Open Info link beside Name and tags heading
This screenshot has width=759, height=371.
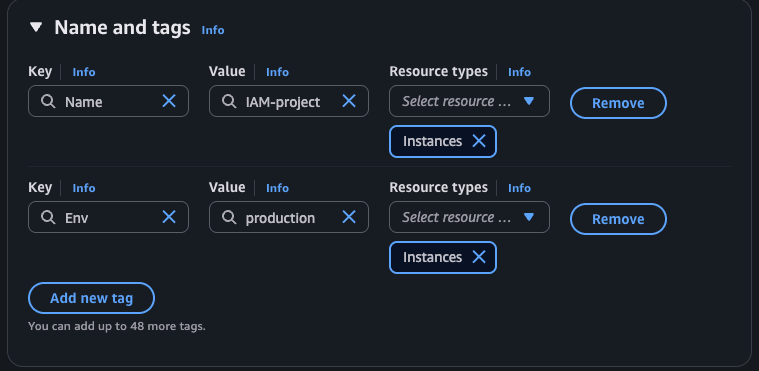point(213,30)
